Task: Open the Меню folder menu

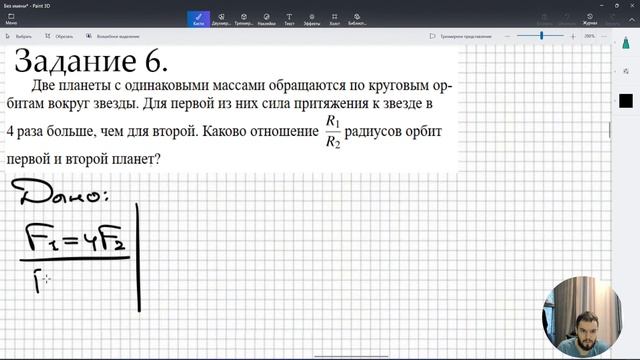Action: click(x=11, y=19)
